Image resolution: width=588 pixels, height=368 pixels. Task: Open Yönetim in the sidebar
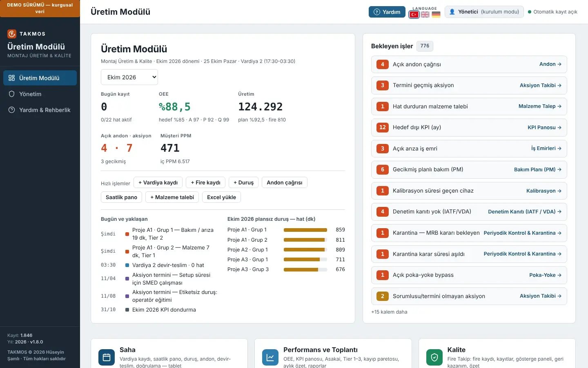point(40,94)
